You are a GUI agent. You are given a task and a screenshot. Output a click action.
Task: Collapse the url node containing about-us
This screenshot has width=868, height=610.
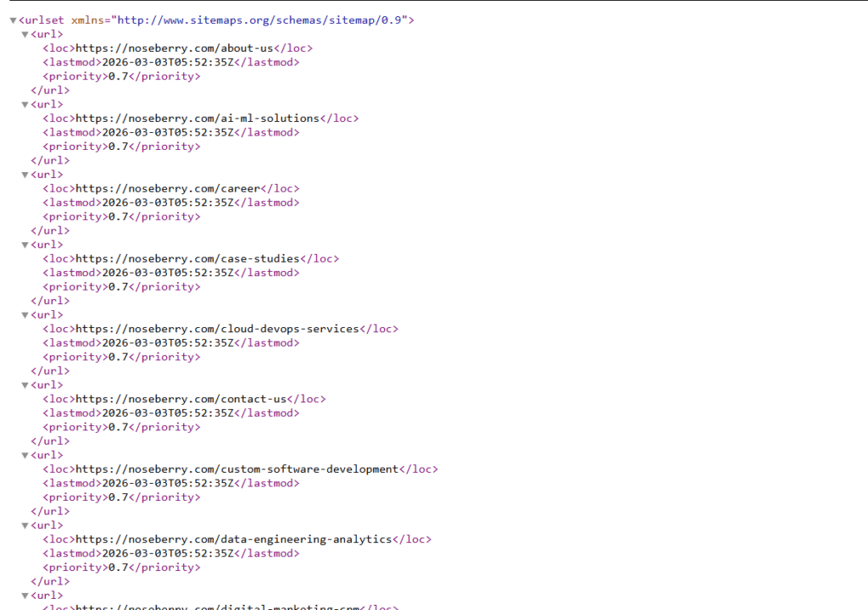point(25,35)
